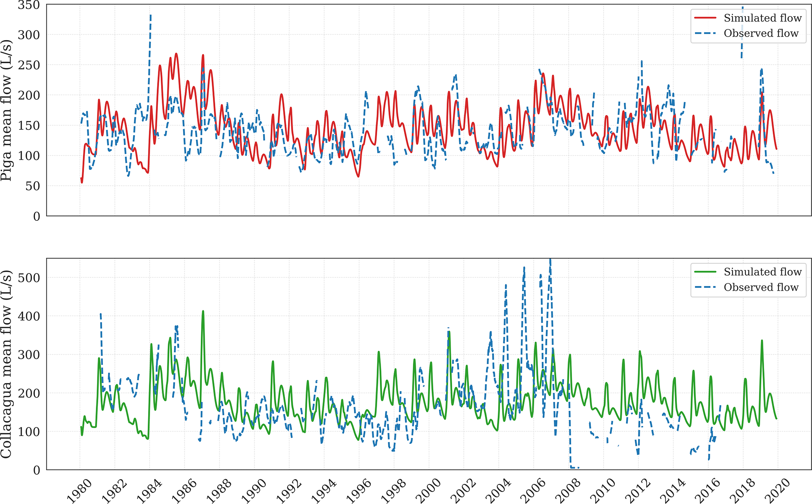Click the Collacagua mean flow axis label

[7, 364]
